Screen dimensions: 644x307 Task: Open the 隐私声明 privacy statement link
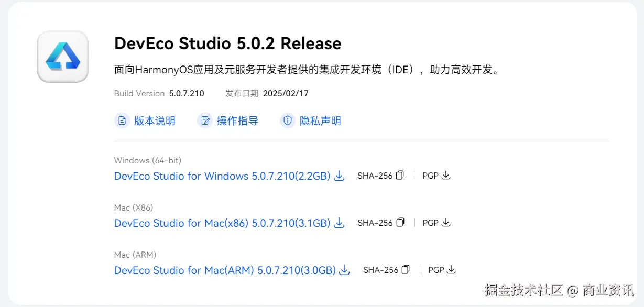pos(320,121)
